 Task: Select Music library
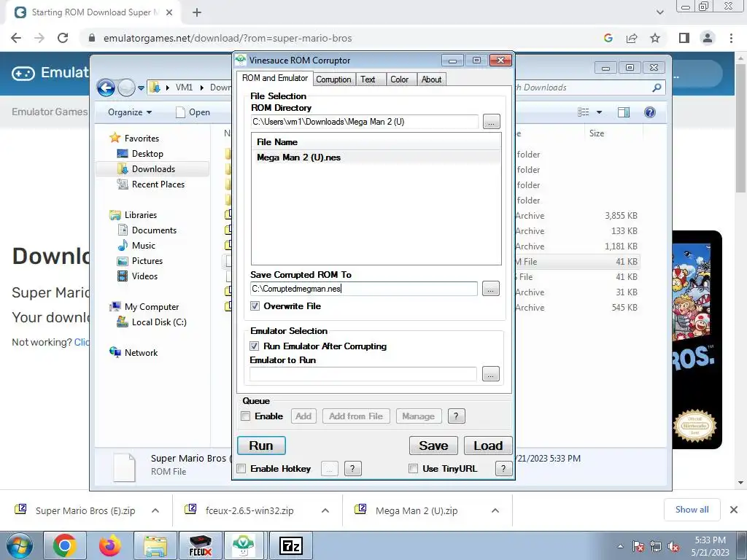point(136,246)
